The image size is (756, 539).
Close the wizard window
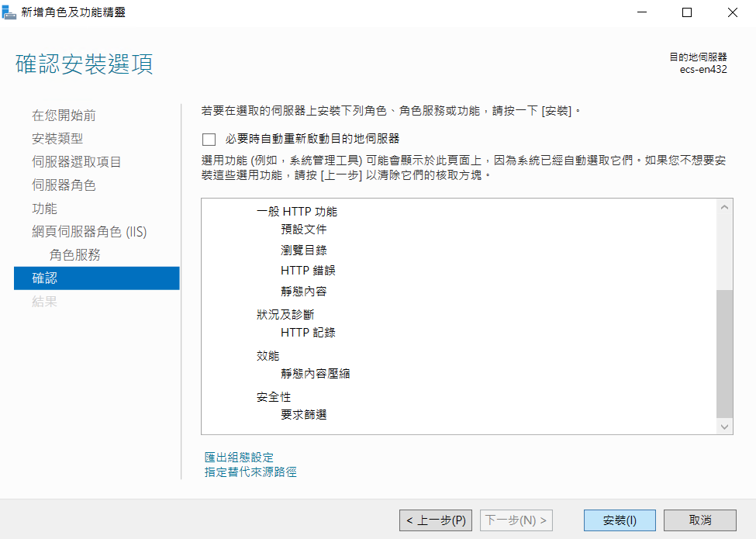(x=733, y=12)
